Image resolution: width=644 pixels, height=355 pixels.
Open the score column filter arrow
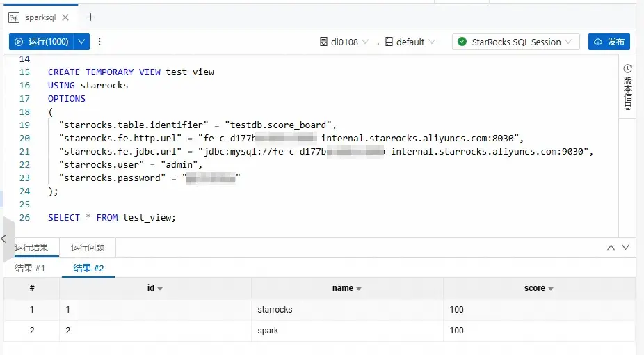point(551,289)
